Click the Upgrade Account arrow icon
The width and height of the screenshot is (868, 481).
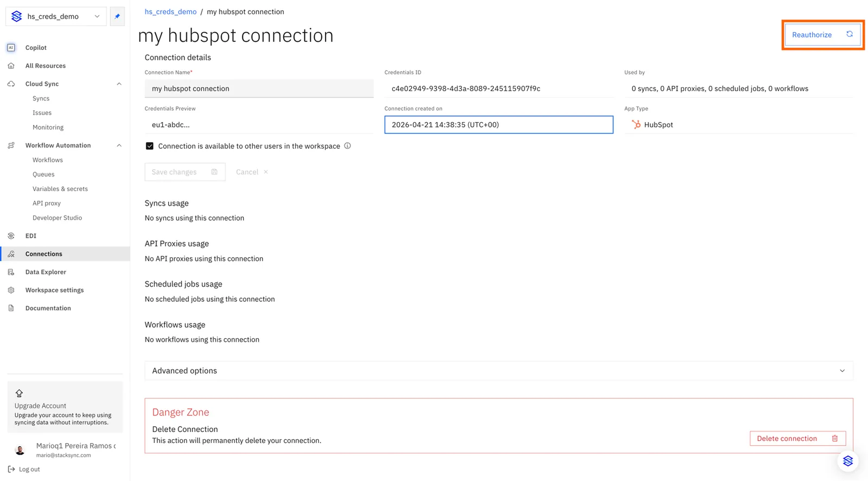19,393
